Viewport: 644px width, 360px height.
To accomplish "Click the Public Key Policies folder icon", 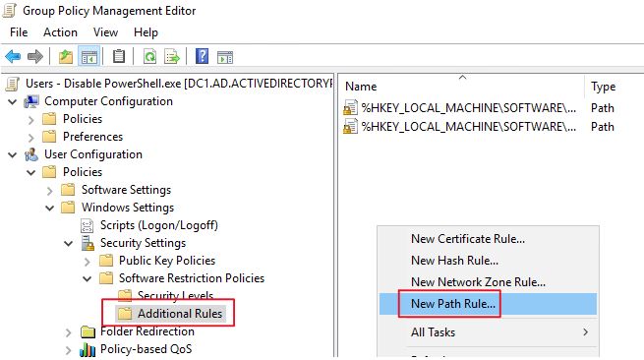I will (x=106, y=261).
